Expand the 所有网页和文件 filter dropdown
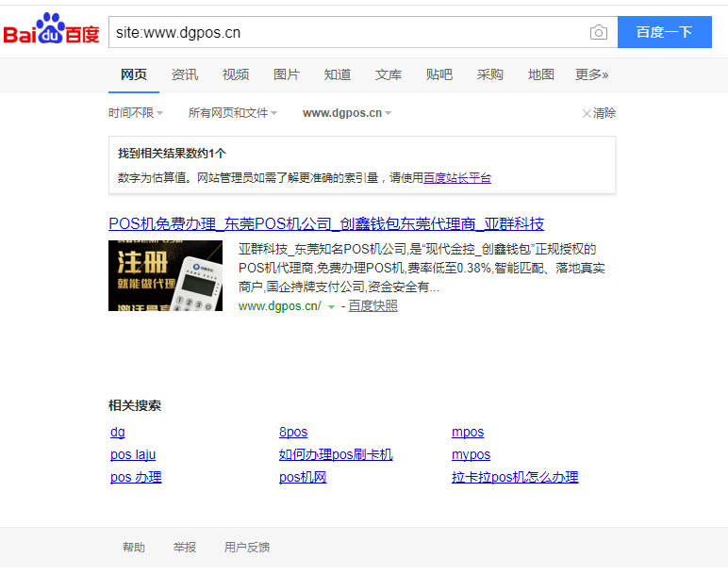This screenshot has height=574, width=728. pos(233,113)
